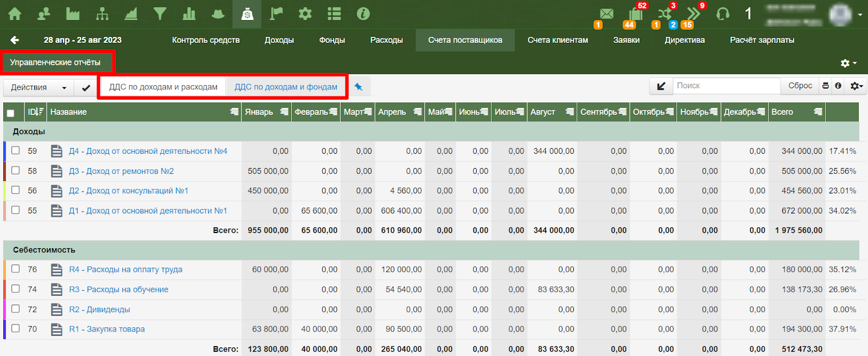Viewport: 868px width, 356px height.
Task: Switch to ДДС по доходам и фондам tab
Action: point(286,87)
